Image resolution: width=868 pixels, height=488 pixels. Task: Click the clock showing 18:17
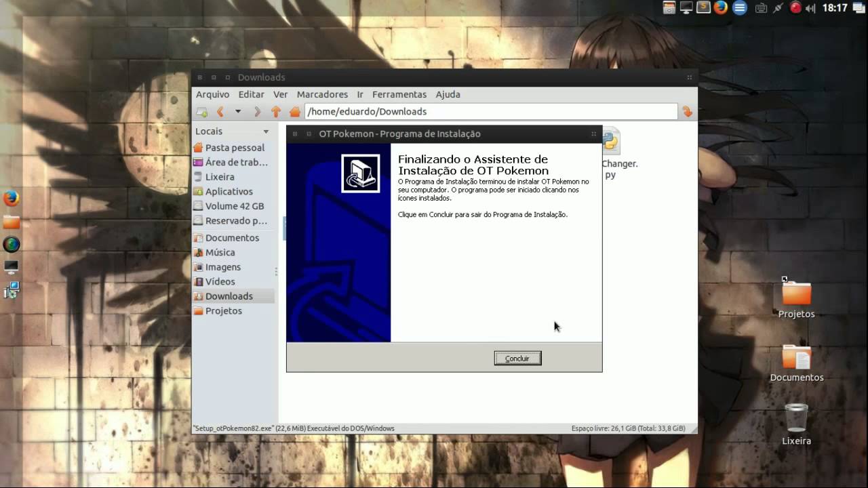[835, 8]
